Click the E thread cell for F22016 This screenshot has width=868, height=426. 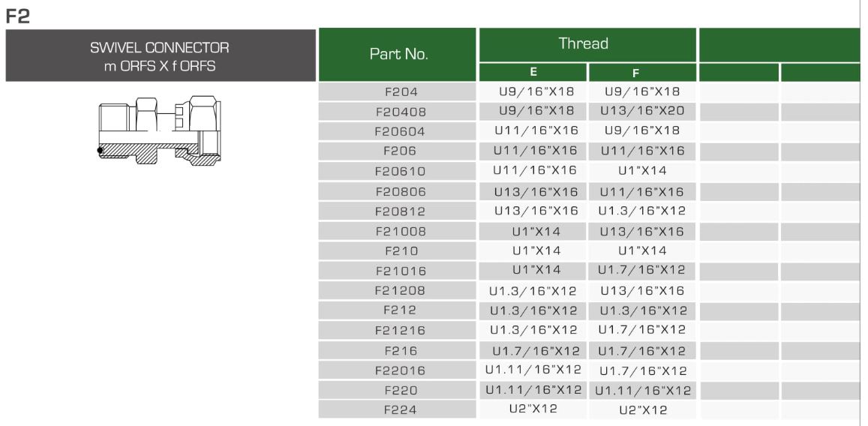(533, 370)
